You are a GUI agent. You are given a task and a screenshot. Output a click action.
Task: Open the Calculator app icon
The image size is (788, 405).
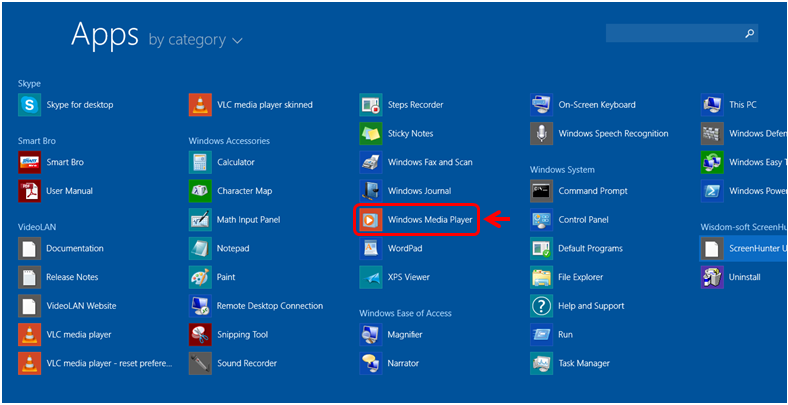click(x=200, y=162)
